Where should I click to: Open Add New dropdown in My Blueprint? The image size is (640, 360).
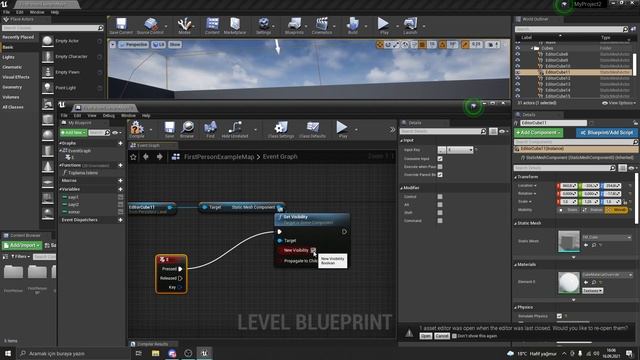pos(73,133)
